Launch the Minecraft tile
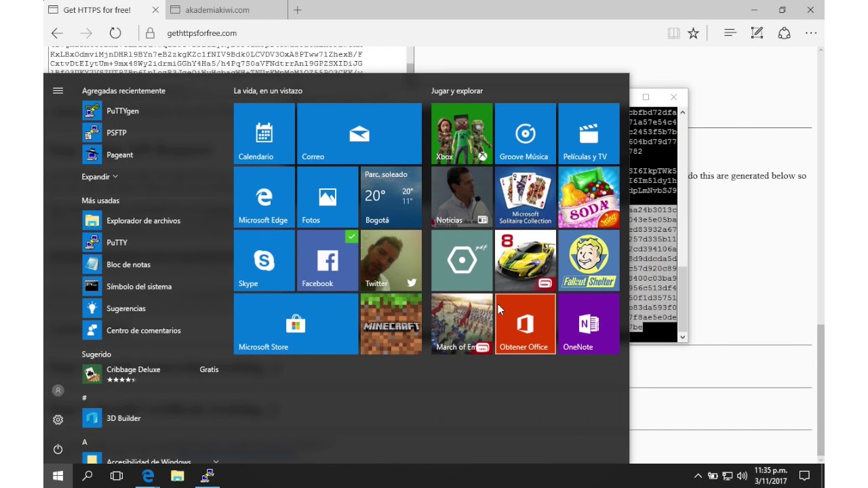Image resolution: width=868 pixels, height=488 pixels. click(x=391, y=324)
